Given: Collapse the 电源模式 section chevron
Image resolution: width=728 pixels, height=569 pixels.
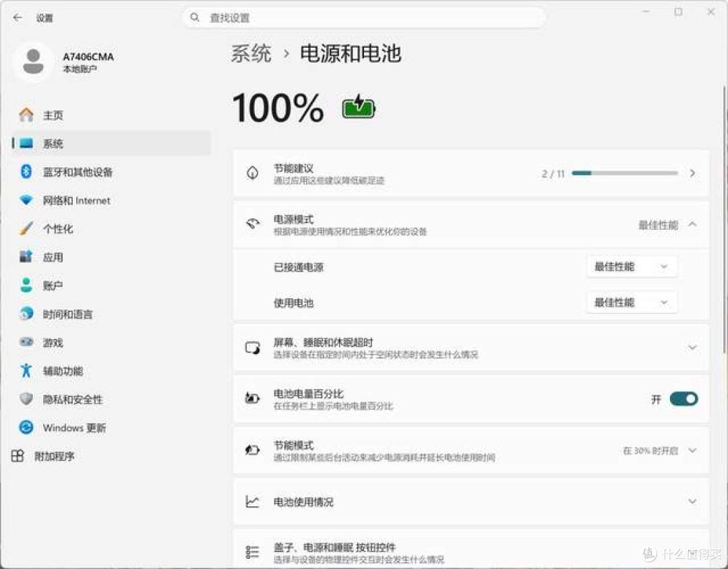Looking at the screenshot, I should pyautogui.click(x=692, y=224).
